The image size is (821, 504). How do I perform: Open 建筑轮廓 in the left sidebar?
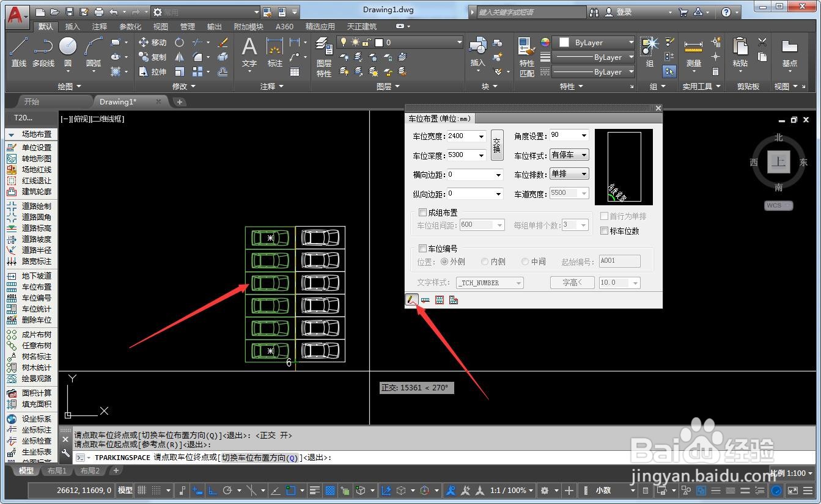29,191
